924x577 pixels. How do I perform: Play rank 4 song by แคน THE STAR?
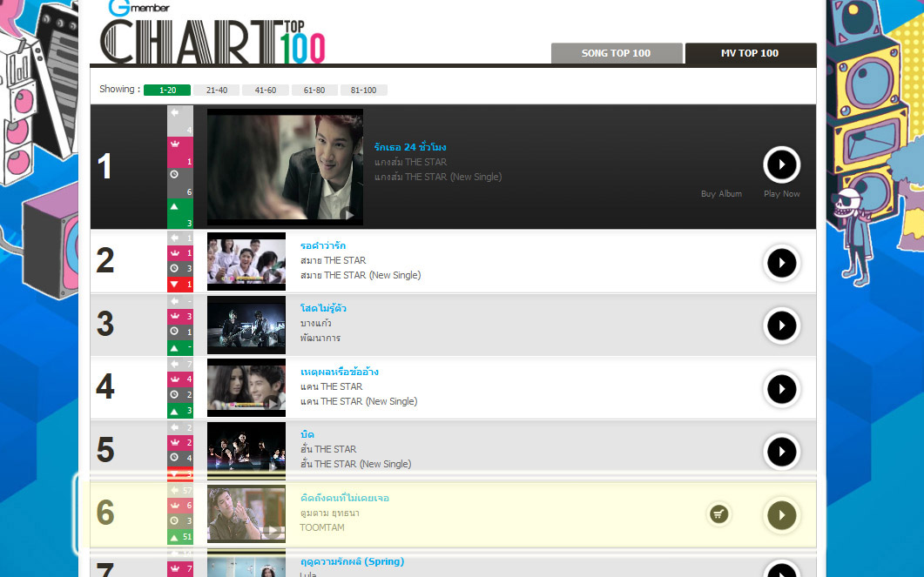(781, 389)
